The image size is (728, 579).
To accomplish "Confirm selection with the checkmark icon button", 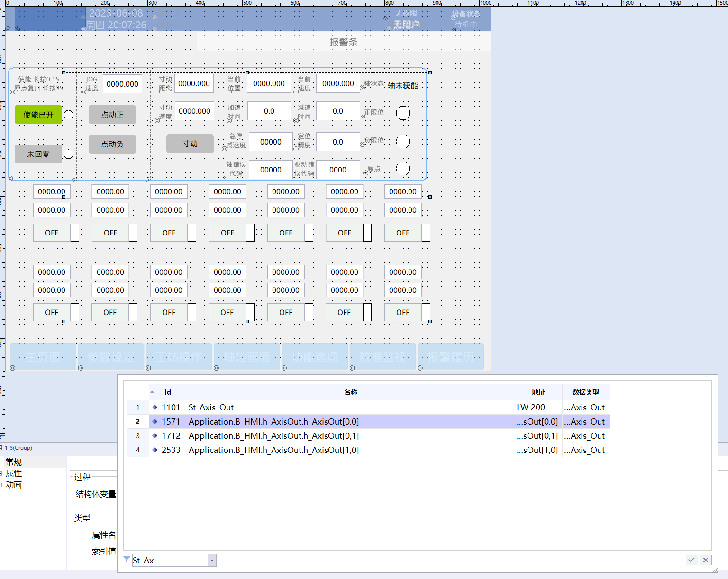I will [692, 560].
